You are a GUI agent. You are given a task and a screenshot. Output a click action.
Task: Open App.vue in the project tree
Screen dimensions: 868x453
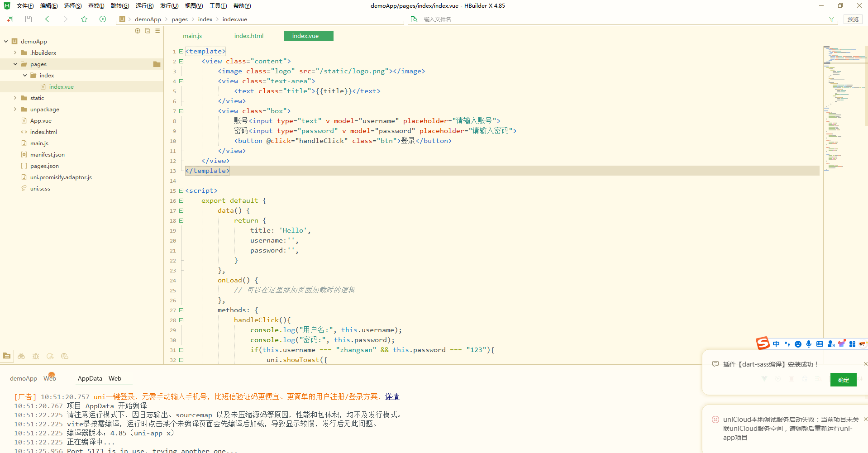coord(41,120)
